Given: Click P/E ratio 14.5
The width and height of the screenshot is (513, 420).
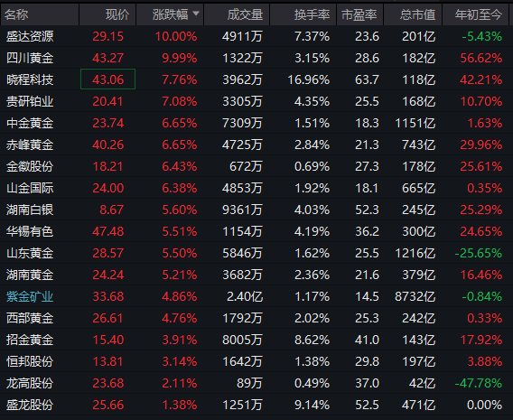Looking at the screenshot, I should pos(367,296).
